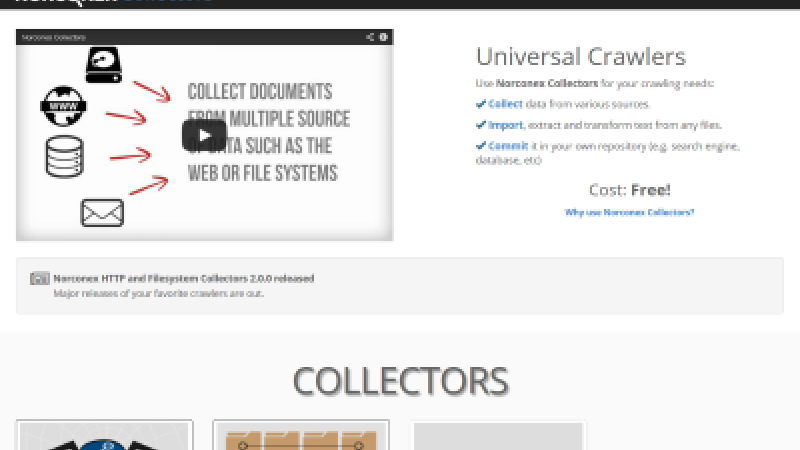Viewport: 800px width, 450px height.
Task: Open 'Why use Norconex Collectors?' link
Action: coord(629,212)
